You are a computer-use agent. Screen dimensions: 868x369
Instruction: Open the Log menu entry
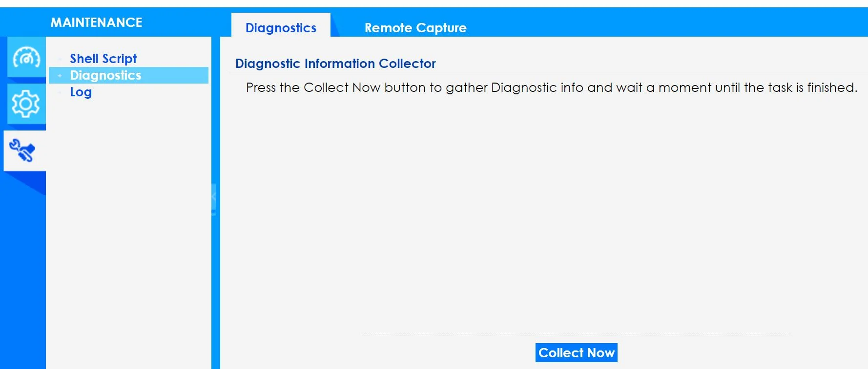click(81, 92)
